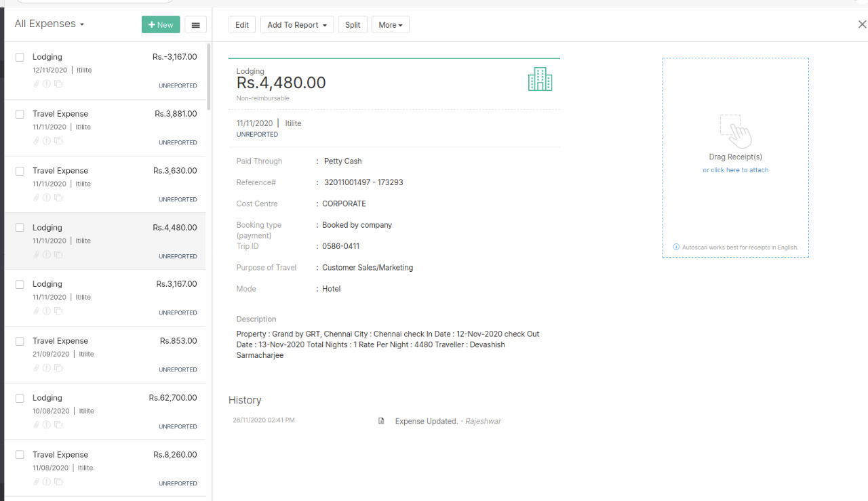Viewport: 868px width, 501px height.
Task: Close the expense detail panel
Action: [x=862, y=24]
